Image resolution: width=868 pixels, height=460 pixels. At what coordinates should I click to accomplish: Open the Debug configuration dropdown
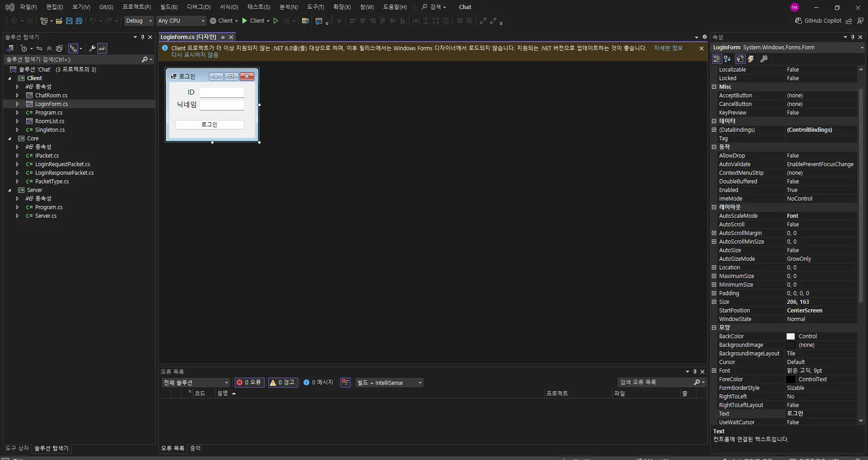tap(139, 21)
